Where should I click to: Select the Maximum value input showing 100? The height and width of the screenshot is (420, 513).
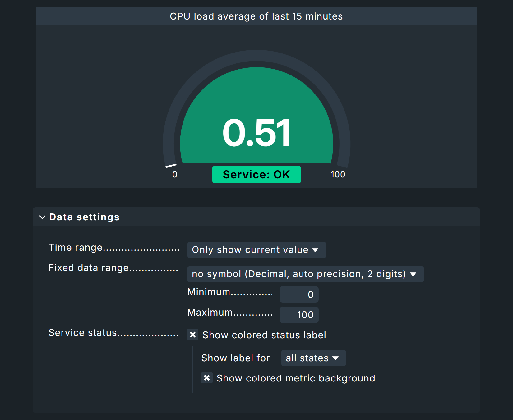tap(298, 315)
